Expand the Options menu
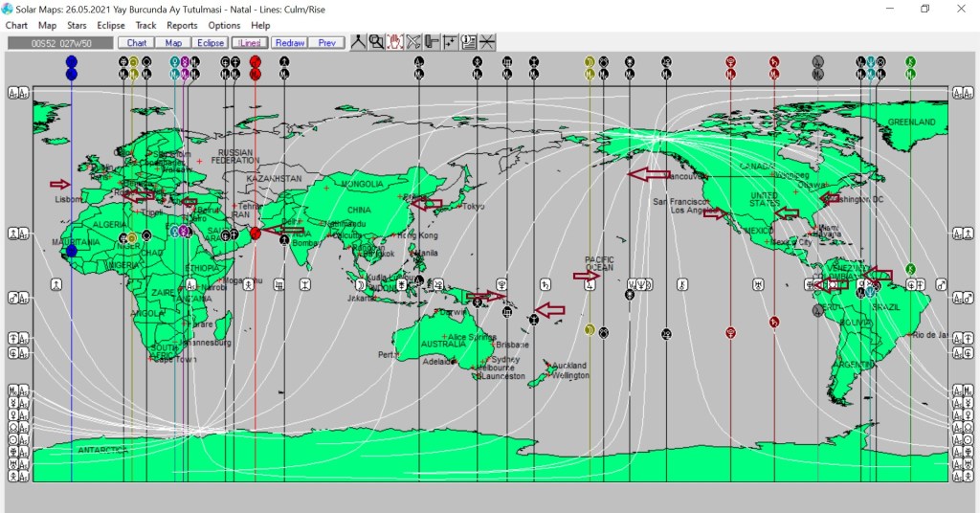The image size is (980, 513). coord(224,26)
